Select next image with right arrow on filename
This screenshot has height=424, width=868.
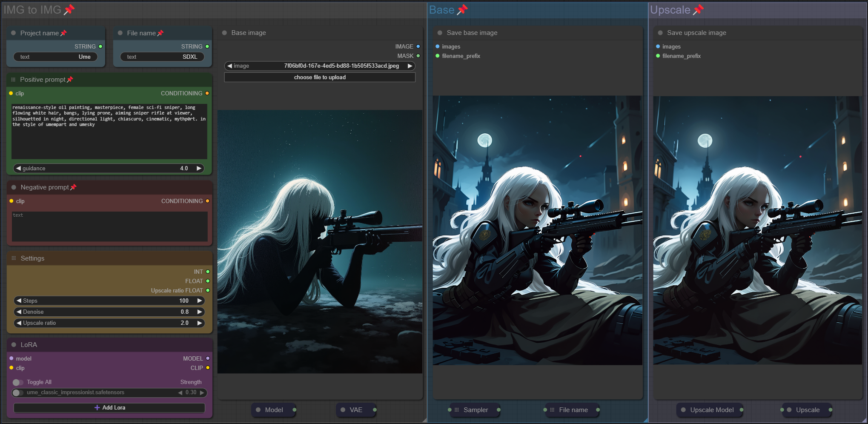coord(410,66)
